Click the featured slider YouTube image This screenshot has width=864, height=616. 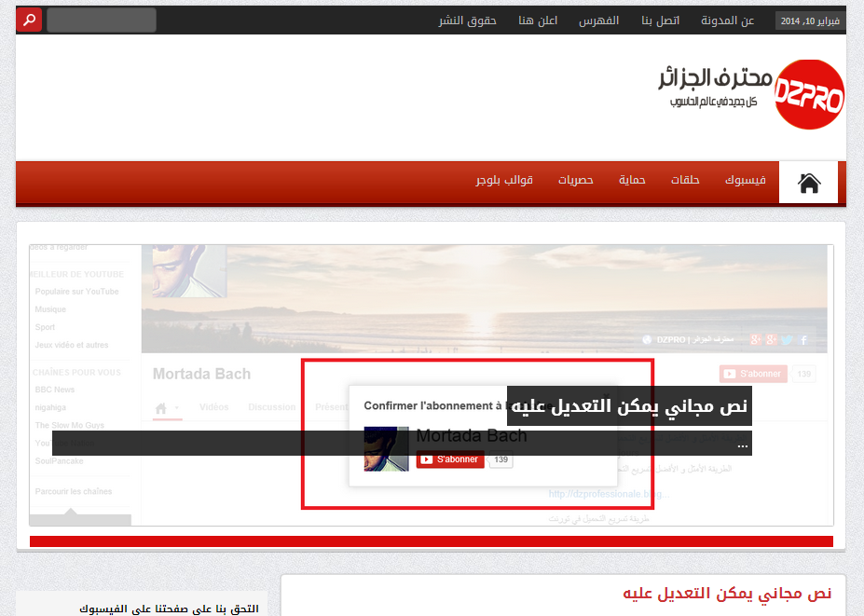(x=432, y=385)
